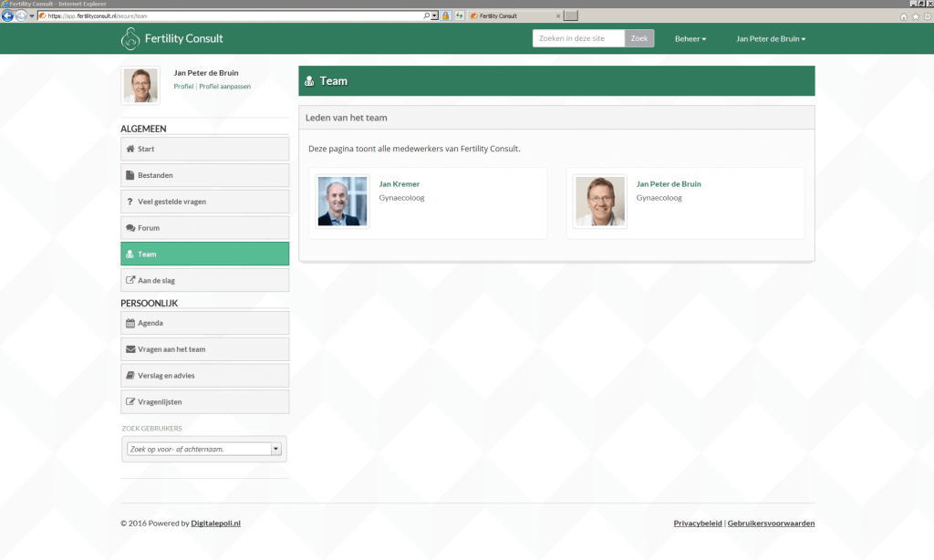
Task: Open the Agenda menu item
Action: (205, 323)
